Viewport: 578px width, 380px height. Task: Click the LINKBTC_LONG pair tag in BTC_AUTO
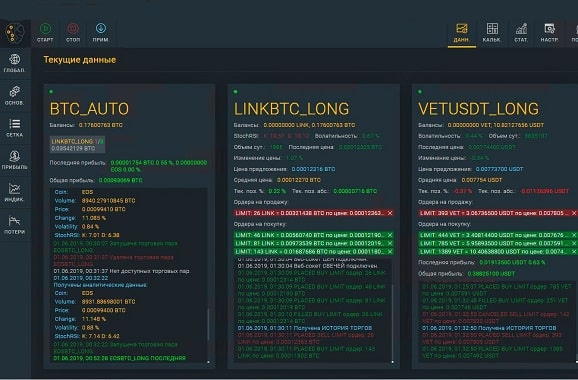pyautogui.click(x=77, y=145)
